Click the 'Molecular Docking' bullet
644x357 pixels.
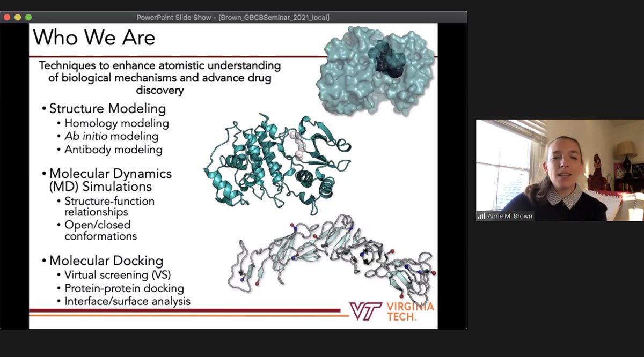(106, 261)
